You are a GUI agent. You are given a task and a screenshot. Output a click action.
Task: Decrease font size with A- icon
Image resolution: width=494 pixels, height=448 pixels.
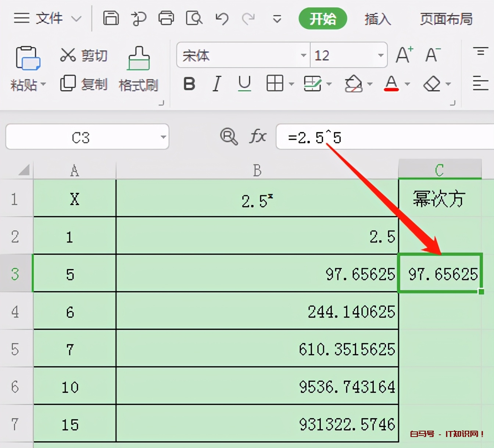pos(433,55)
